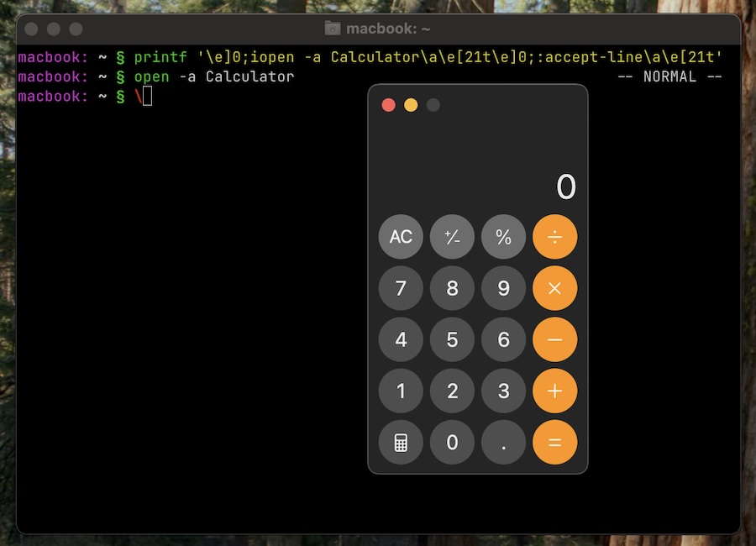Select the plus operator key
756x546 pixels.
click(x=555, y=391)
